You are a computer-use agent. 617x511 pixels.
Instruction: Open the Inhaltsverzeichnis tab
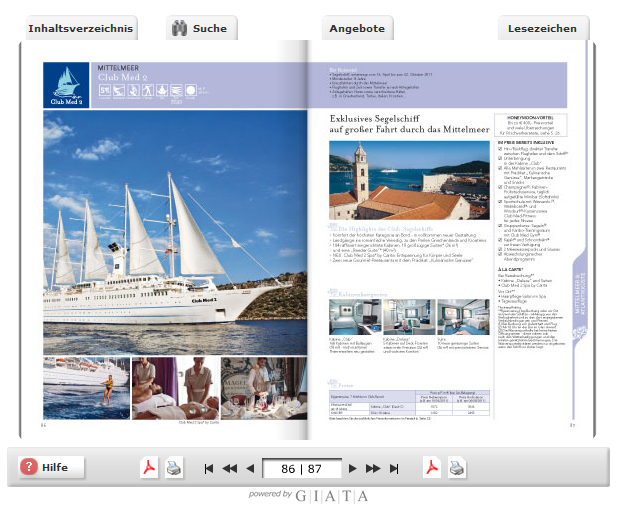69,28
